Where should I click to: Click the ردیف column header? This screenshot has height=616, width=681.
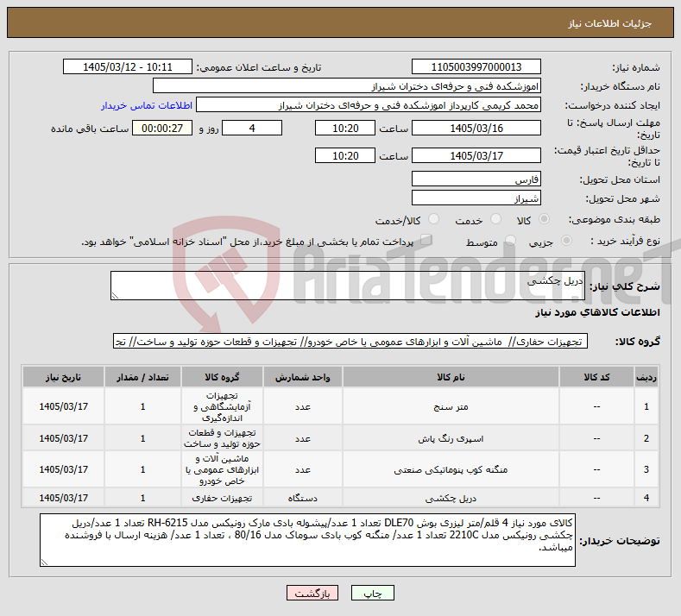click(x=646, y=377)
